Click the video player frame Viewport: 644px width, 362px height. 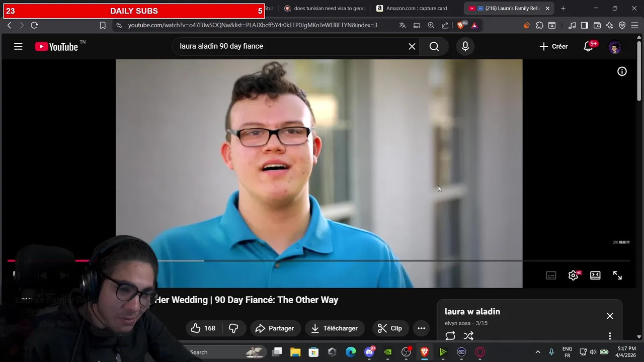click(x=319, y=173)
